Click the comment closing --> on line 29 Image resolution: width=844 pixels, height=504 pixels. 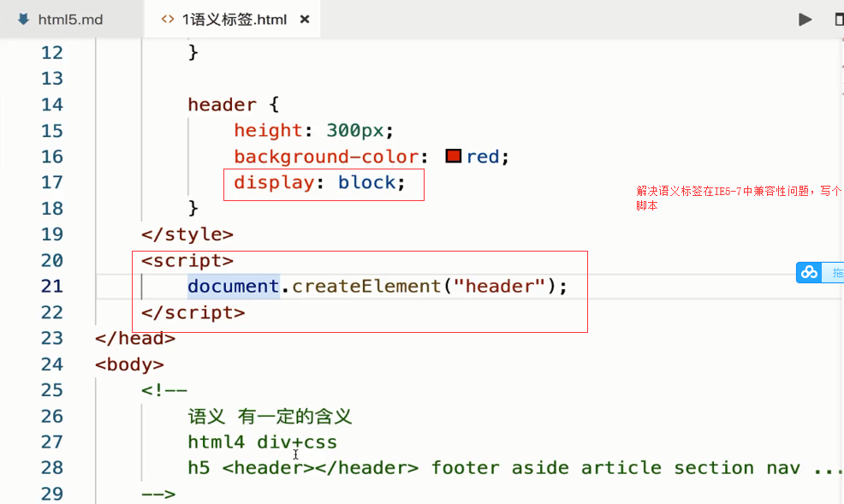point(158,494)
